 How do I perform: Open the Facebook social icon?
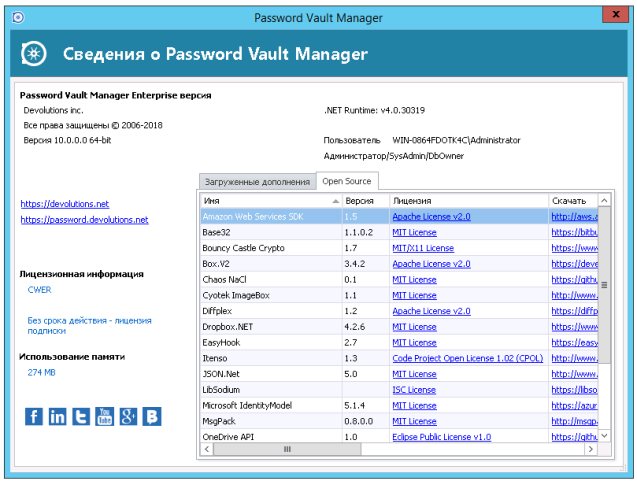tap(34, 416)
